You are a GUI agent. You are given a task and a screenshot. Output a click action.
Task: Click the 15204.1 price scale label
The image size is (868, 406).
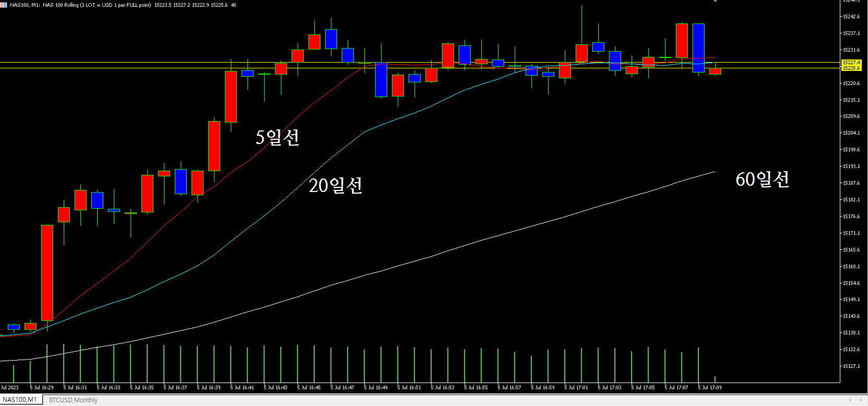tap(851, 133)
